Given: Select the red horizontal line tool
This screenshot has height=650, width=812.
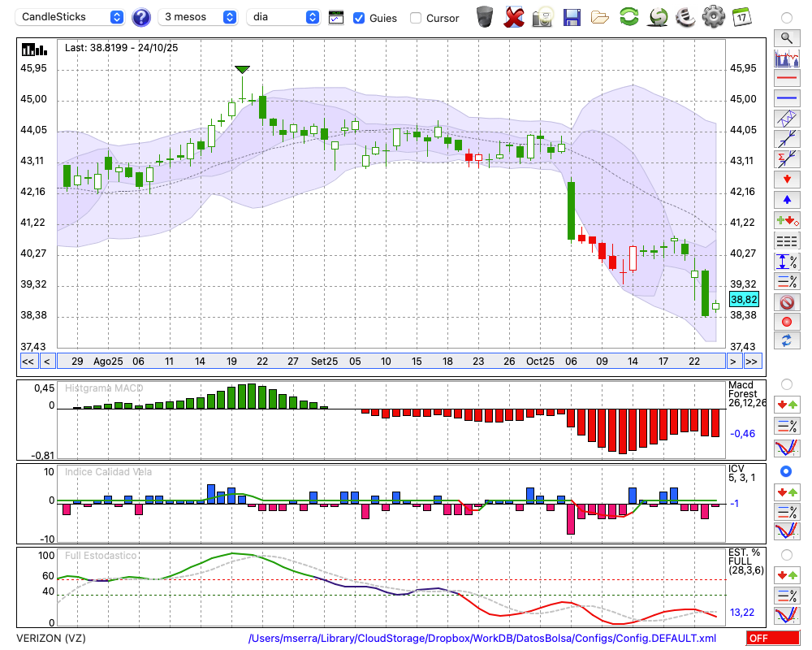Looking at the screenshot, I should 786,79.
